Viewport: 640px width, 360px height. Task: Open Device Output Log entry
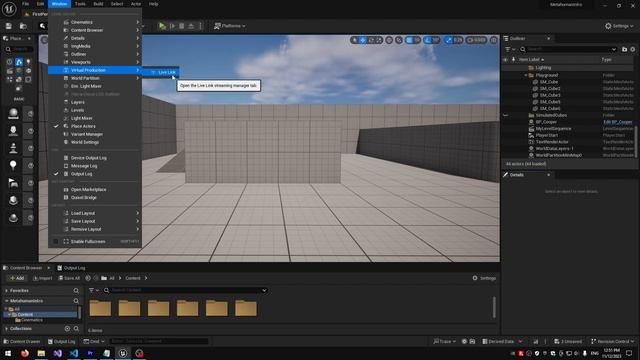tap(95, 158)
